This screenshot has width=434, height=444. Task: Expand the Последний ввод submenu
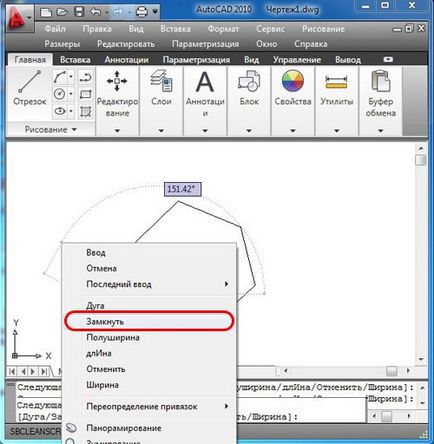(x=226, y=284)
